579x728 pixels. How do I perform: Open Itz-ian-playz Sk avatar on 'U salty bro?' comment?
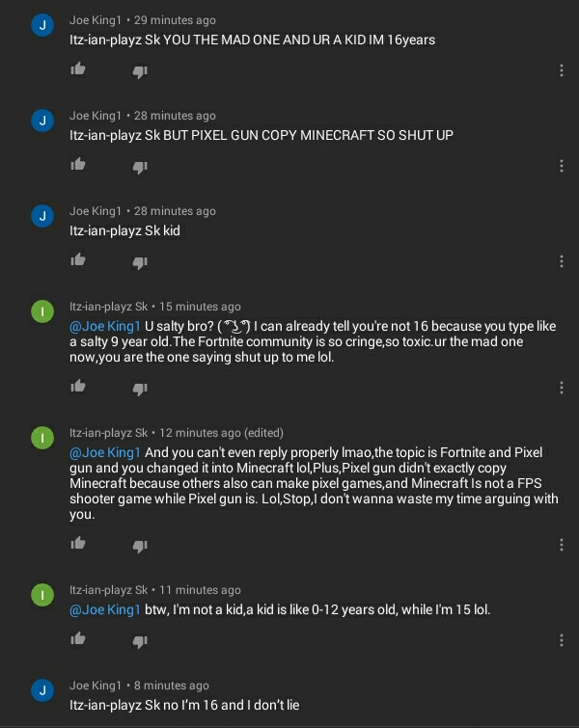41,311
